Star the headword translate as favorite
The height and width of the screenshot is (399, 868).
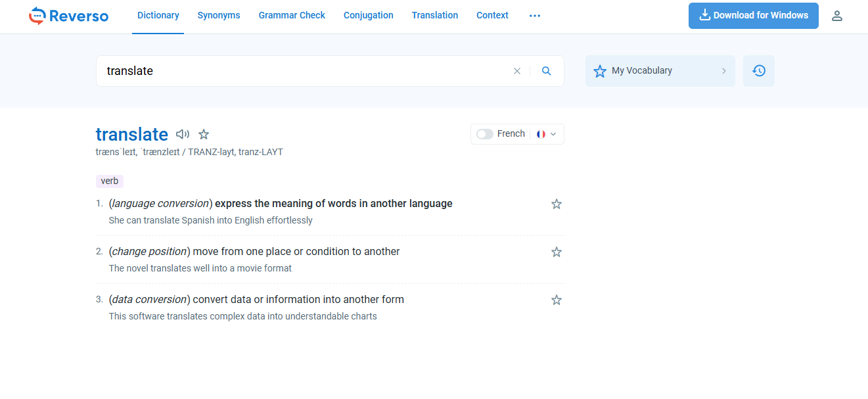coord(204,134)
